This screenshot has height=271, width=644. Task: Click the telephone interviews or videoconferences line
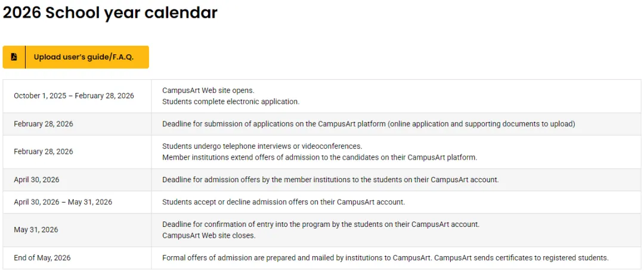(262, 146)
